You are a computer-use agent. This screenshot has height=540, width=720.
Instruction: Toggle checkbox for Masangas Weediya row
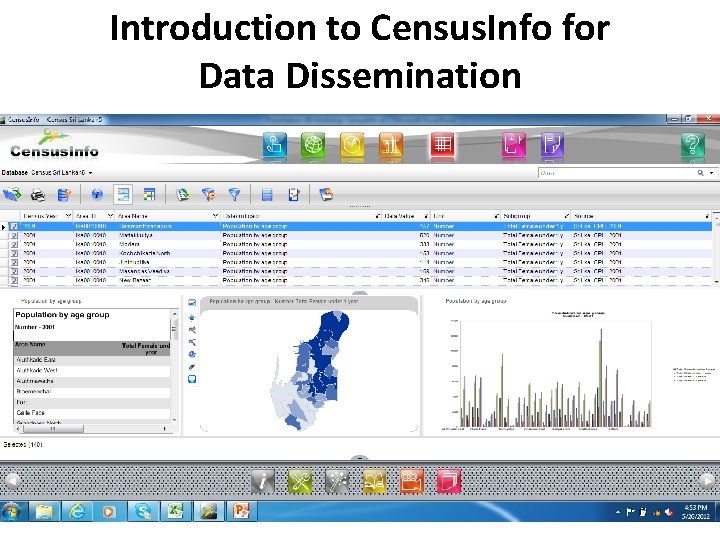(x=14, y=271)
